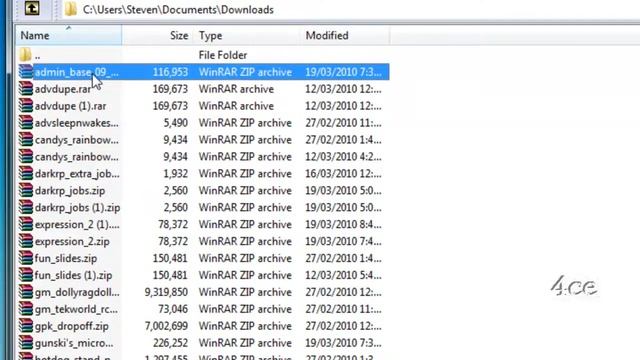Click the admin_base_09 archive icon

click(x=26, y=72)
